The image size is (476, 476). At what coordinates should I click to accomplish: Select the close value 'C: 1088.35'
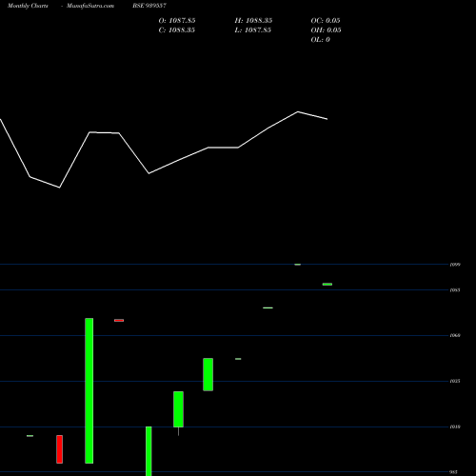click(177, 30)
